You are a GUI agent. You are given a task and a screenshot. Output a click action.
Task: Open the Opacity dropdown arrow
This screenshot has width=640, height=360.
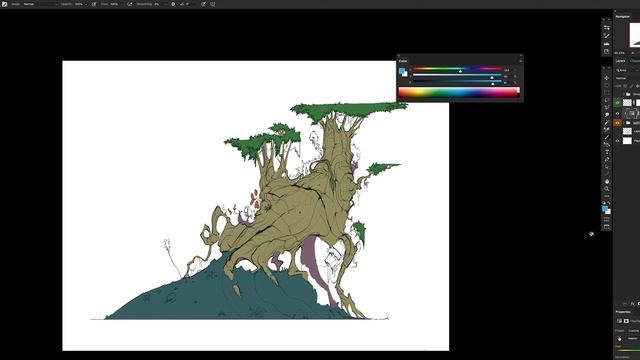coord(86,4)
